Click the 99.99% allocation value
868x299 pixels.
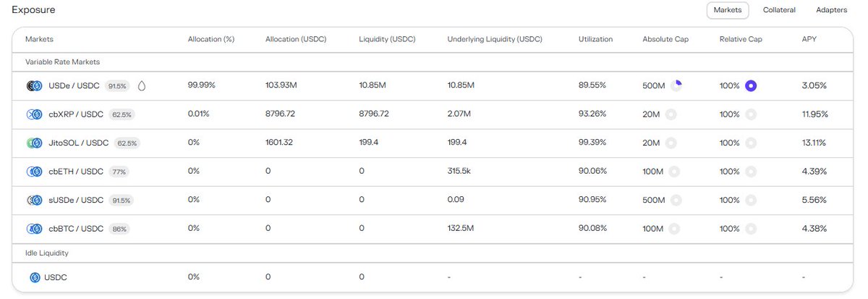[x=202, y=85]
